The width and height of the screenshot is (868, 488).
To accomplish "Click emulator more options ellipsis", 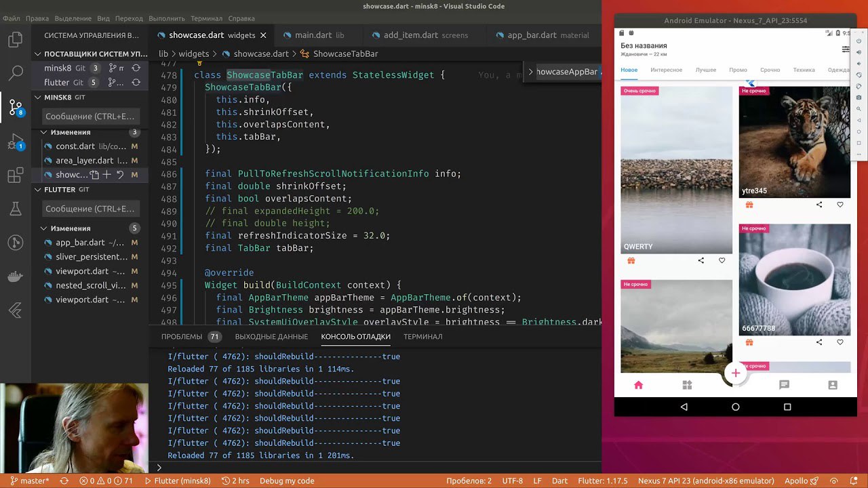I will 859,153.
